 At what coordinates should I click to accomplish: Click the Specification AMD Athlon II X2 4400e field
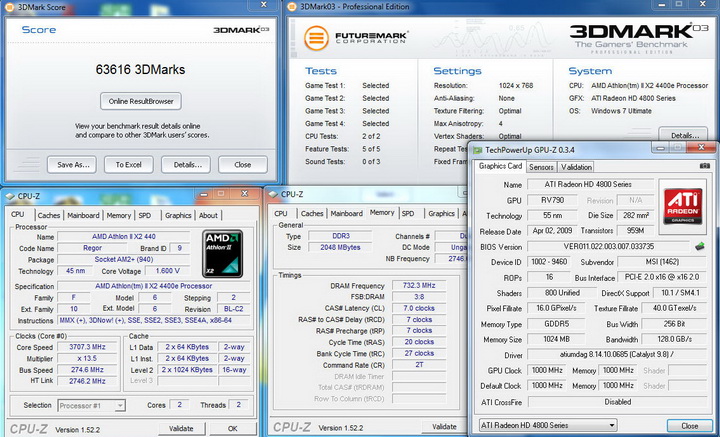(153, 286)
